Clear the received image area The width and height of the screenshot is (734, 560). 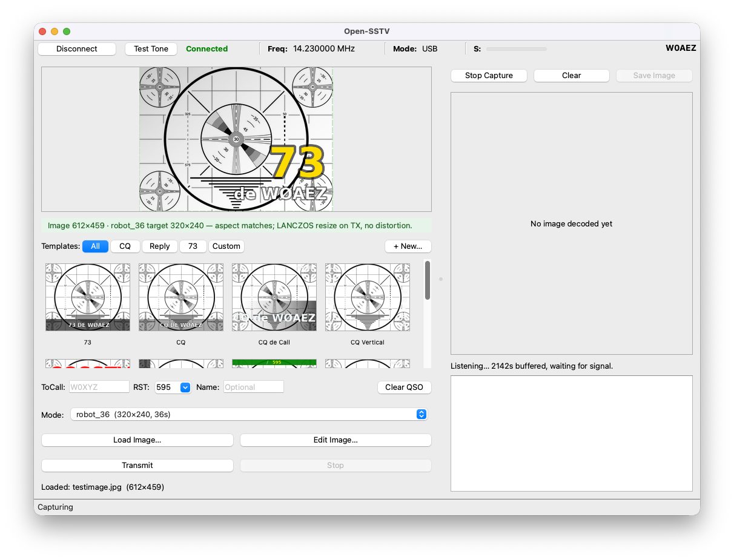[571, 76]
